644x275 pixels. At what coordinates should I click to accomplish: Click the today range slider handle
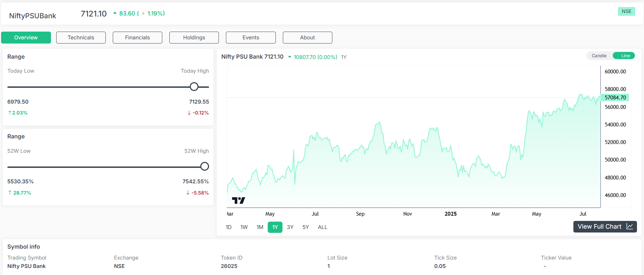click(x=194, y=87)
